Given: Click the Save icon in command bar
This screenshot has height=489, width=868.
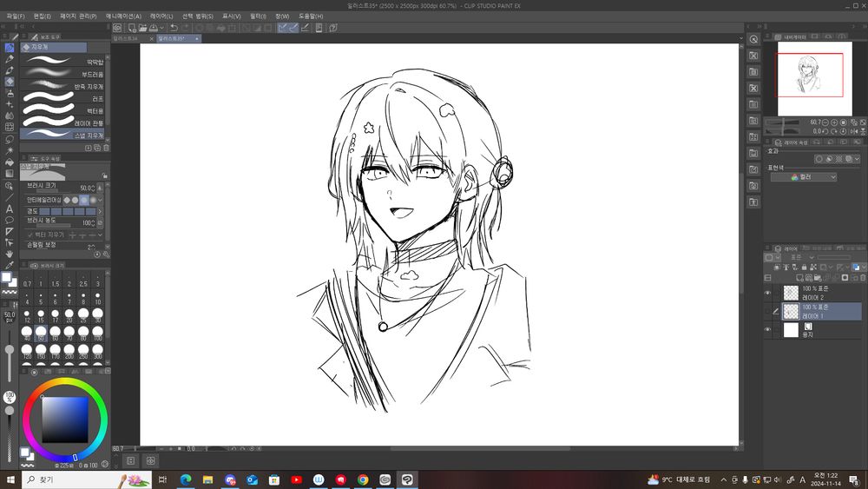Looking at the screenshot, I should coord(154,28).
